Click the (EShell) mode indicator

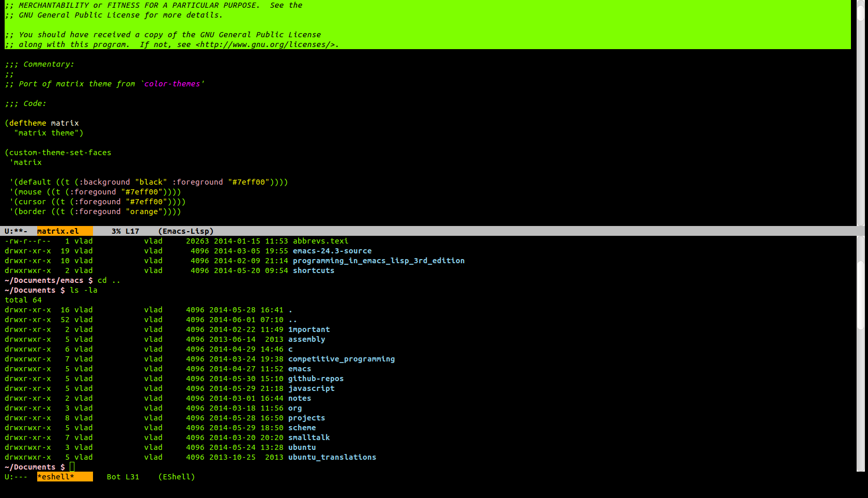pos(177,477)
